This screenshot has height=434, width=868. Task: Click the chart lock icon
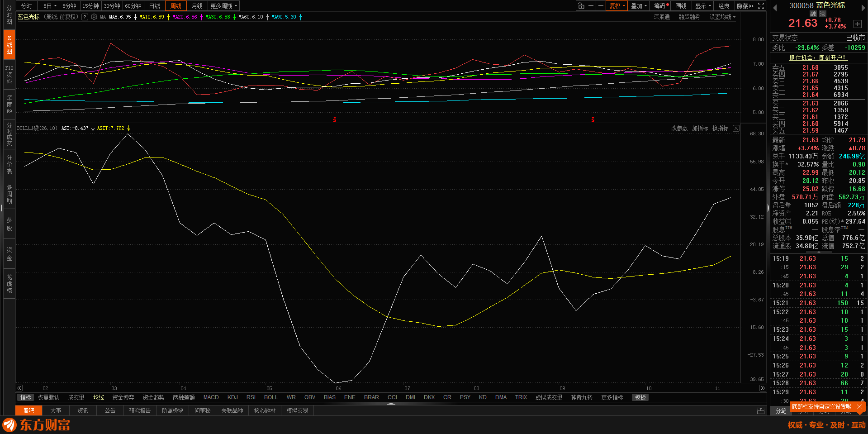click(x=581, y=6)
